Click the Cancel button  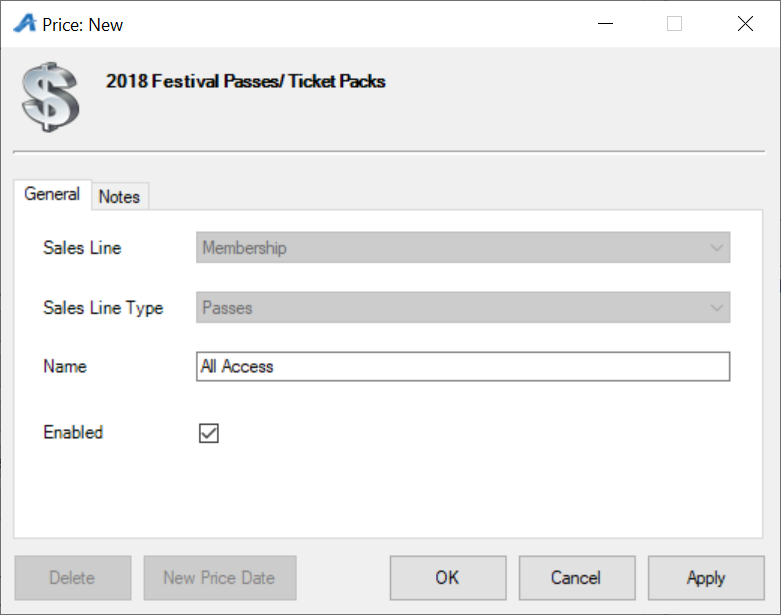tap(577, 578)
